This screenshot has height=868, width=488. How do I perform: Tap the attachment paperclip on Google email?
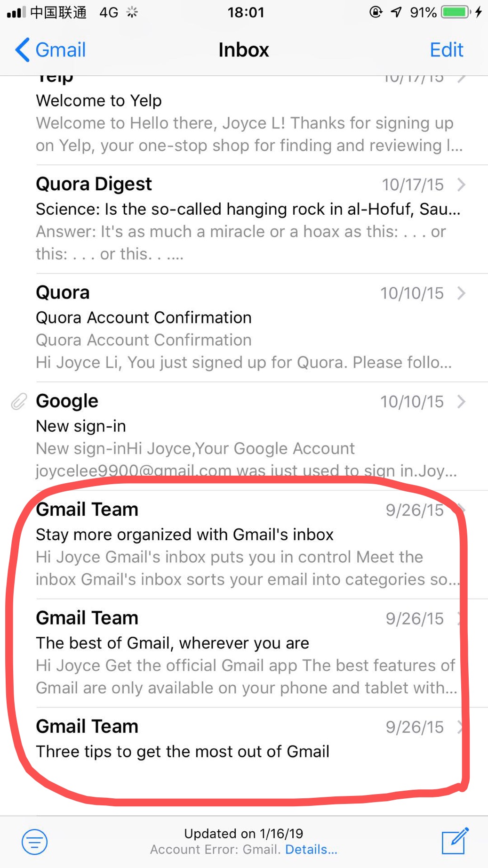coord(19,402)
